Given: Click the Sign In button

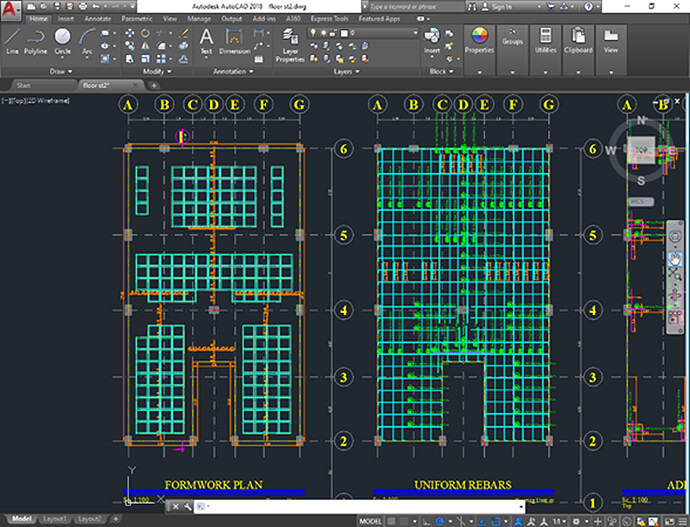Looking at the screenshot, I should click(x=495, y=6).
